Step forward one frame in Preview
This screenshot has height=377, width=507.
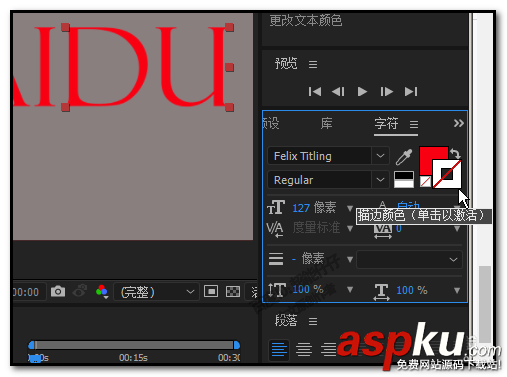coord(386,92)
